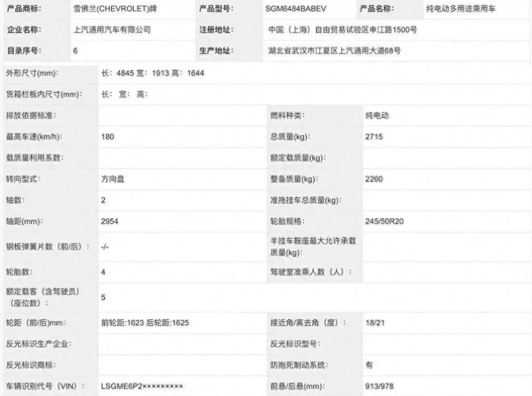Select the registered address ending 申江路1500号
532x396 pixels.
342,30
